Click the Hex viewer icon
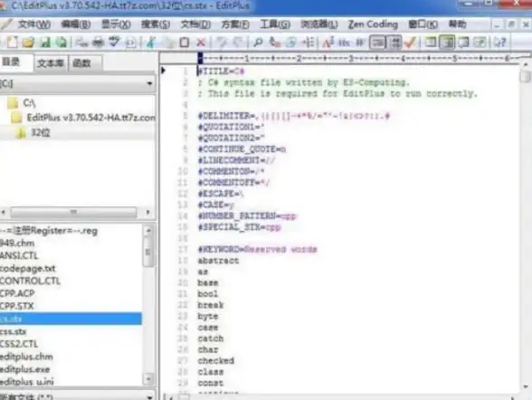The width and height of the screenshot is (532, 400). pyautogui.click(x=344, y=43)
